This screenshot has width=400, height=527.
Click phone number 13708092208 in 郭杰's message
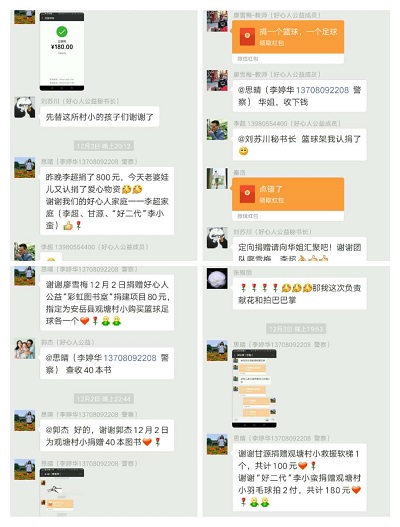click(x=130, y=358)
